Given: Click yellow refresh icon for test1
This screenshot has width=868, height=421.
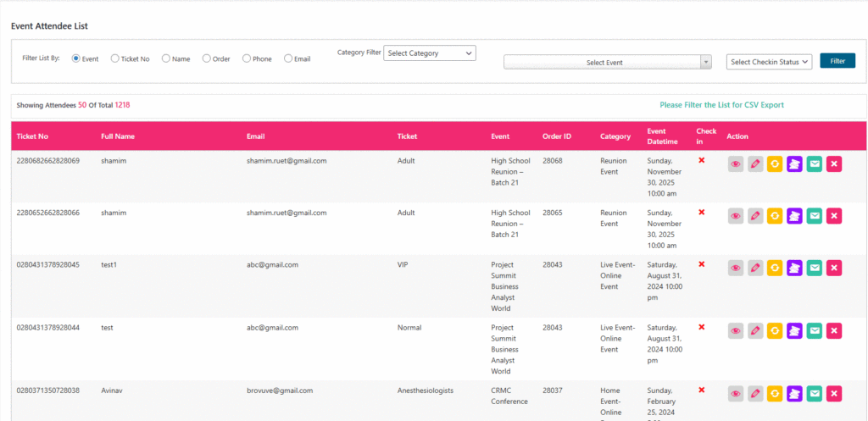Looking at the screenshot, I should (x=775, y=268).
